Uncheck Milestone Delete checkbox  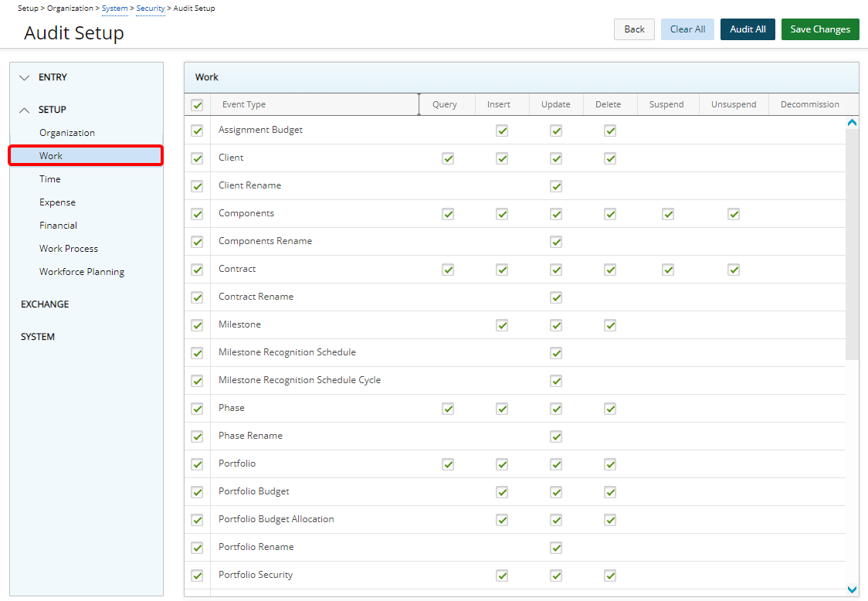pyautogui.click(x=610, y=325)
